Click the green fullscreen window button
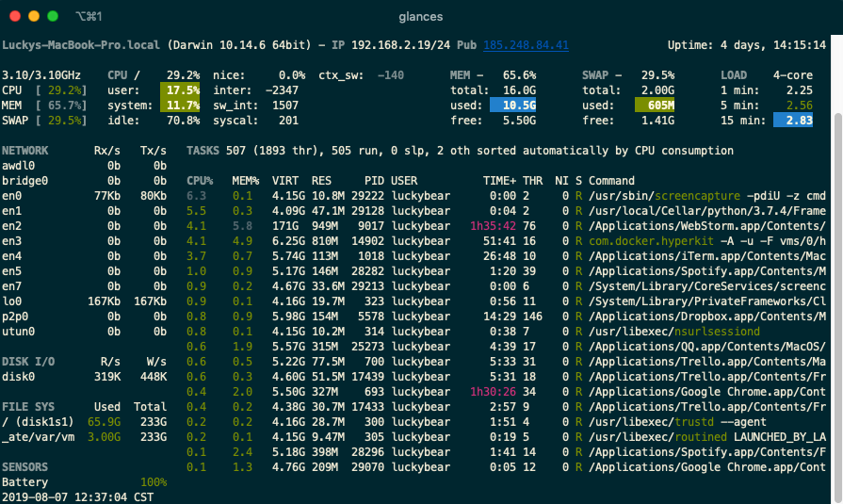The height and width of the screenshot is (504, 843). (53, 16)
